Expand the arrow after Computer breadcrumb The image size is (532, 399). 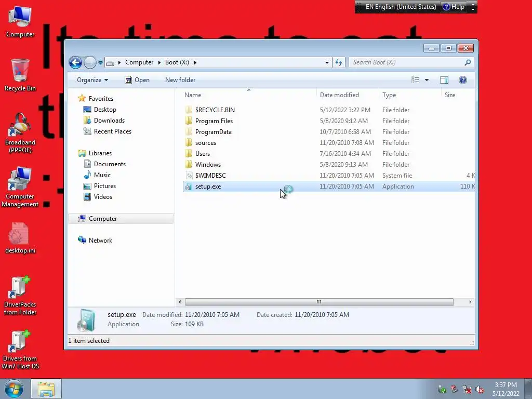159,62
